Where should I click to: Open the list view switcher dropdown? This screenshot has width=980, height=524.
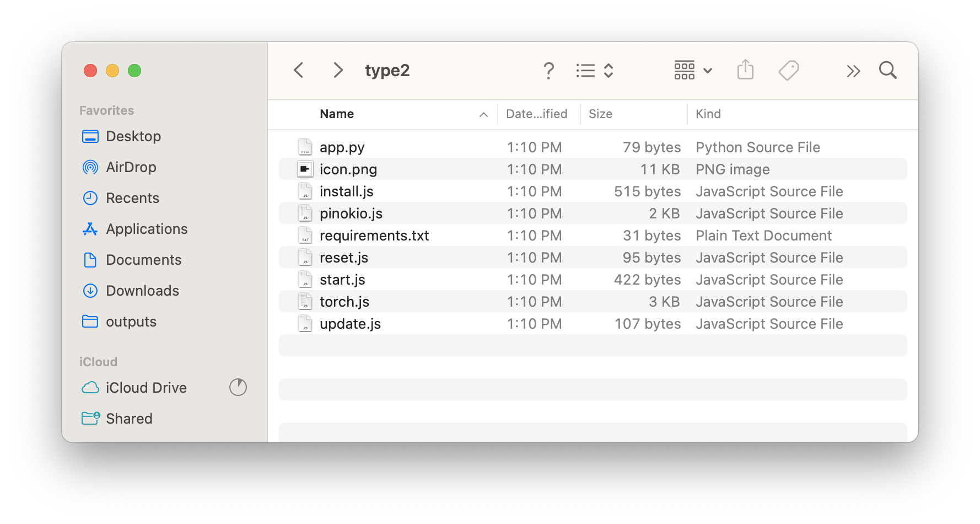[x=595, y=71]
